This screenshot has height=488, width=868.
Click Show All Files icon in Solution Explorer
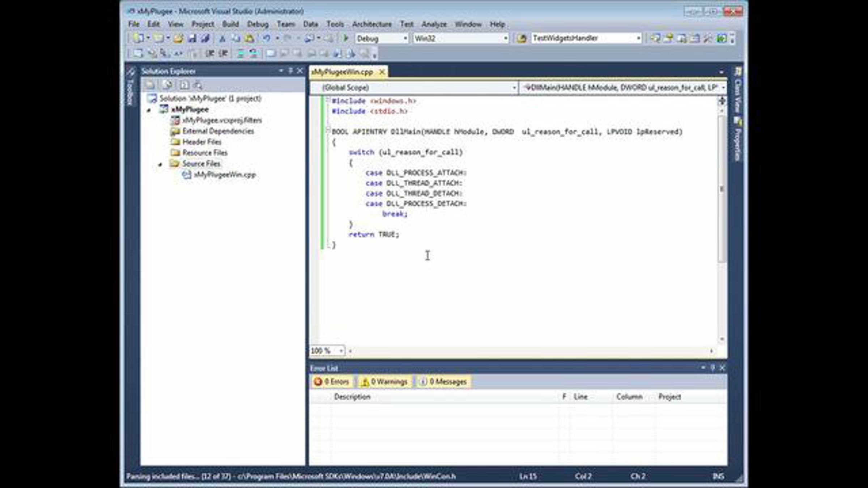tap(167, 85)
